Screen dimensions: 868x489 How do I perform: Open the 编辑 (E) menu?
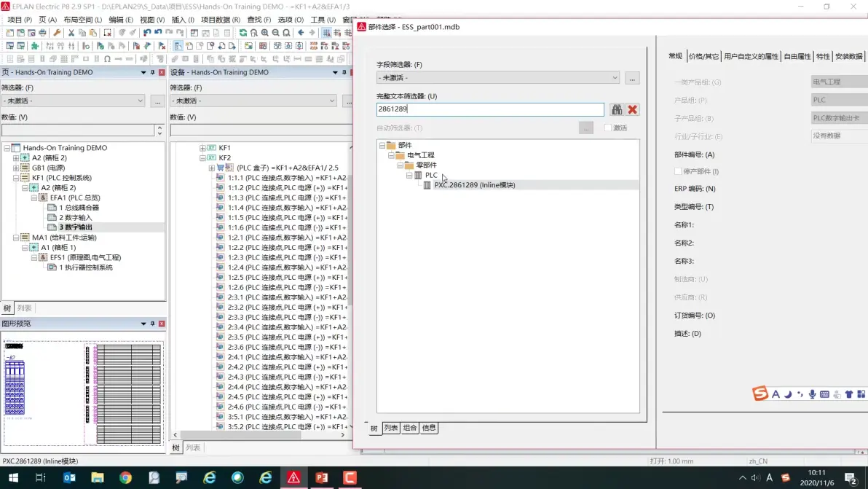[x=121, y=20]
